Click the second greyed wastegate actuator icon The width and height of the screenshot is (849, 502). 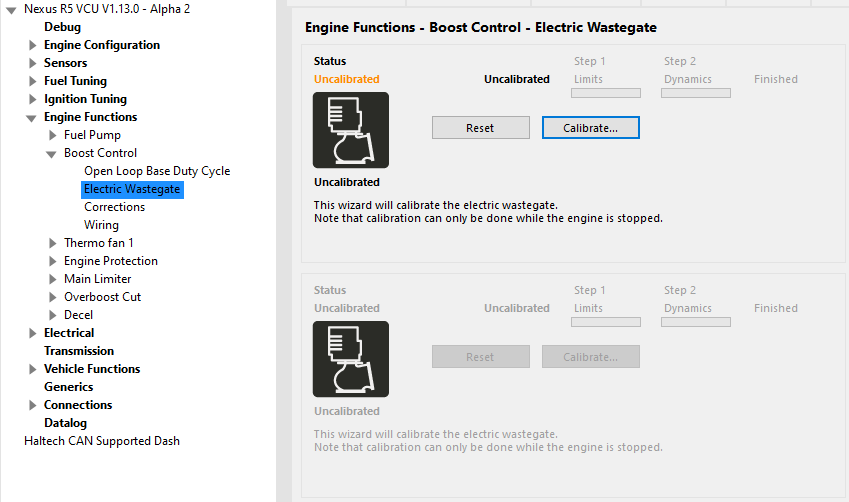point(351,359)
